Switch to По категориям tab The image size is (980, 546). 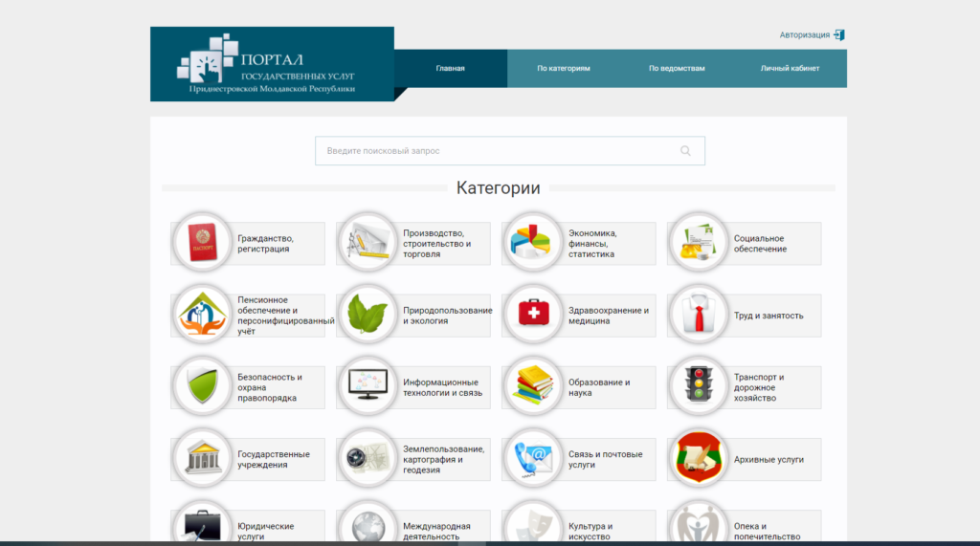(x=564, y=68)
